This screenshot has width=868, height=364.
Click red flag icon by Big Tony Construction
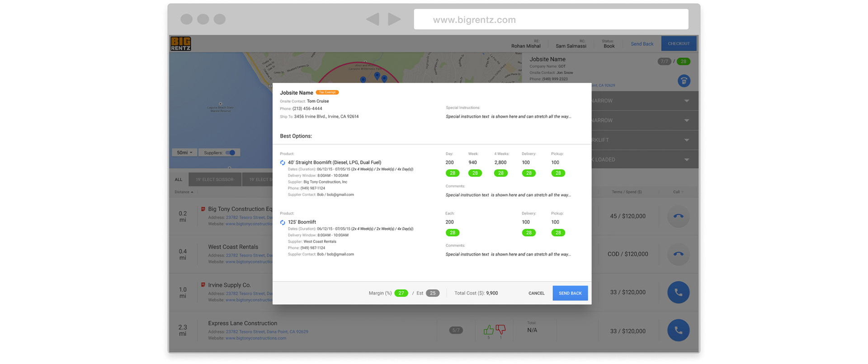(203, 209)
